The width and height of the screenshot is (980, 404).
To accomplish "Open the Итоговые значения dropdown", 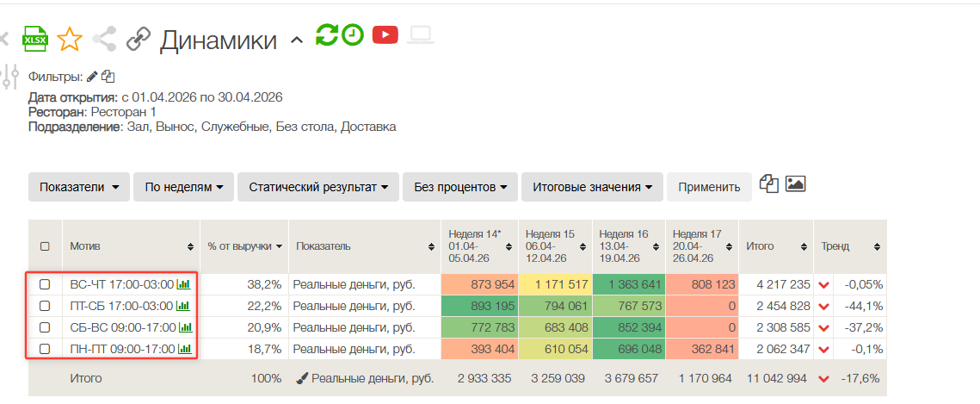I will coord(592,187).
